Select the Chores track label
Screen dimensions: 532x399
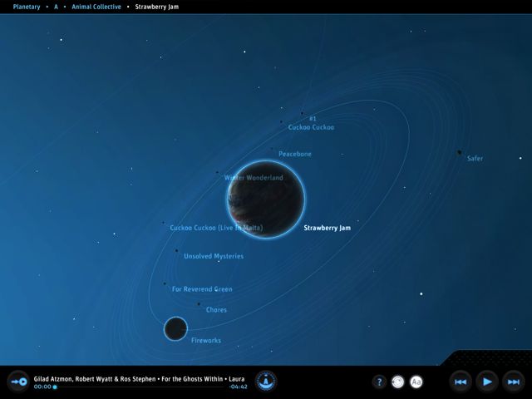216,310
